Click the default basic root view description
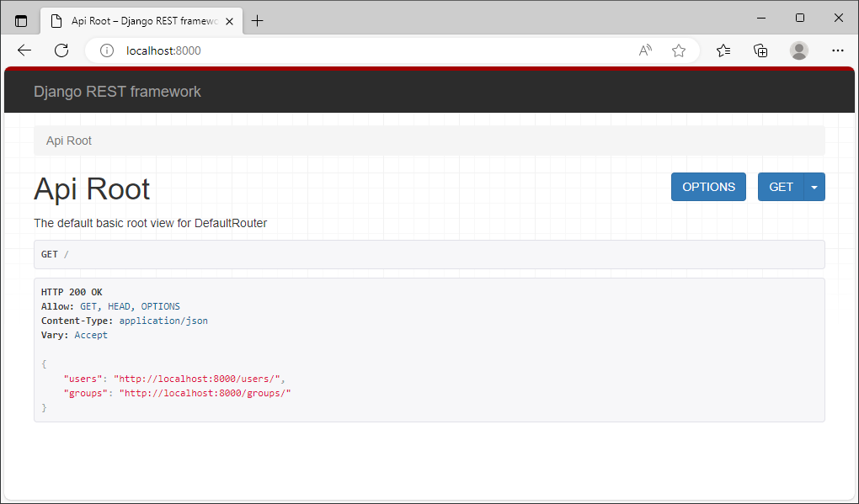859x504 pixels. [x=151, y=223]
